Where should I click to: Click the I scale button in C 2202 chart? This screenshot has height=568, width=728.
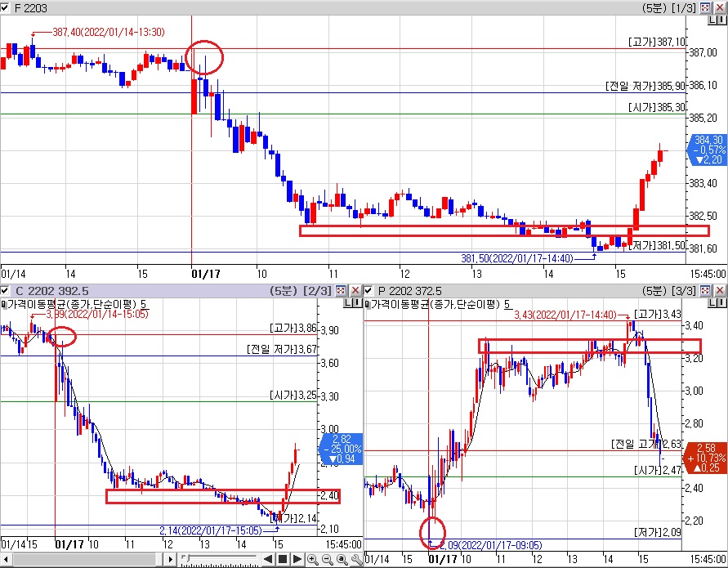point(358,303)
